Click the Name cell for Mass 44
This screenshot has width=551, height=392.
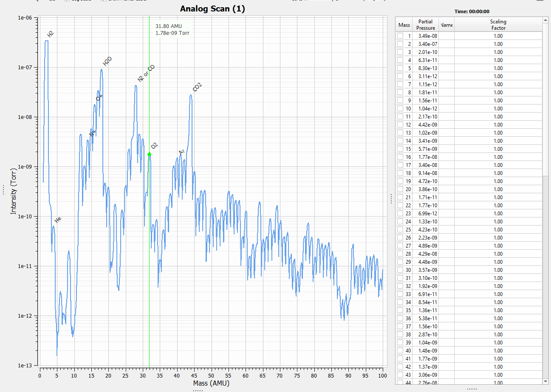coord(446,382)
